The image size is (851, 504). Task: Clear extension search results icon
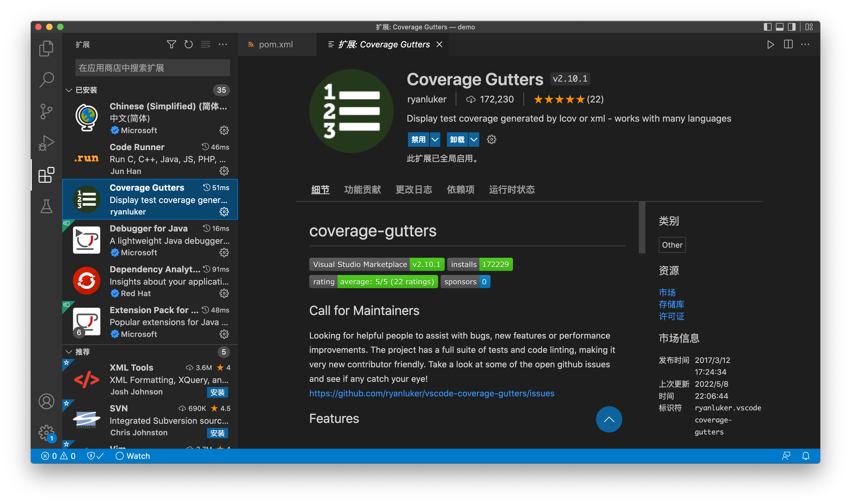pos(206,44)
